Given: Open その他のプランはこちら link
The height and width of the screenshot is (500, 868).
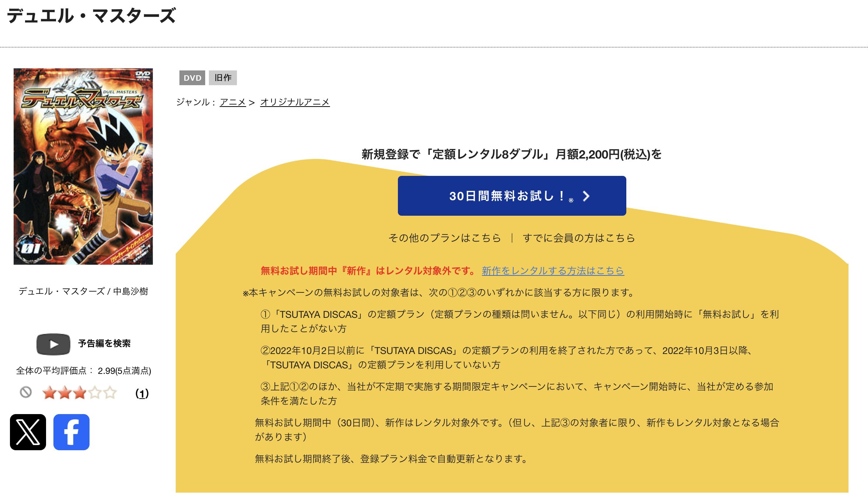Looking at the screenshot, I should point(445,238).
